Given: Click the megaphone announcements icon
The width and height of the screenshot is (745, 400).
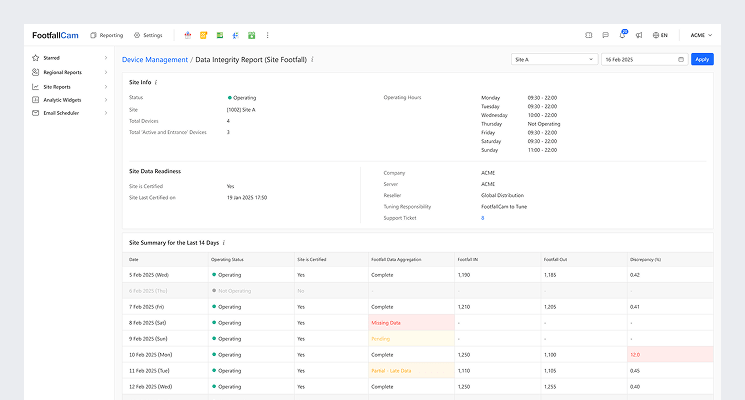Looking at the screenshot, I should [x=638, y=35].
